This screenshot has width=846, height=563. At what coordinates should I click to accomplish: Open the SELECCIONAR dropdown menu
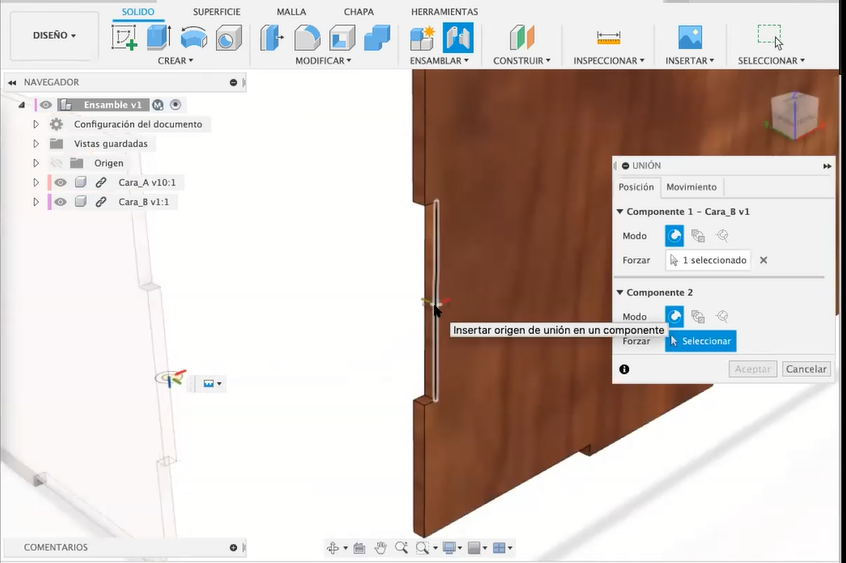point(771,61)
